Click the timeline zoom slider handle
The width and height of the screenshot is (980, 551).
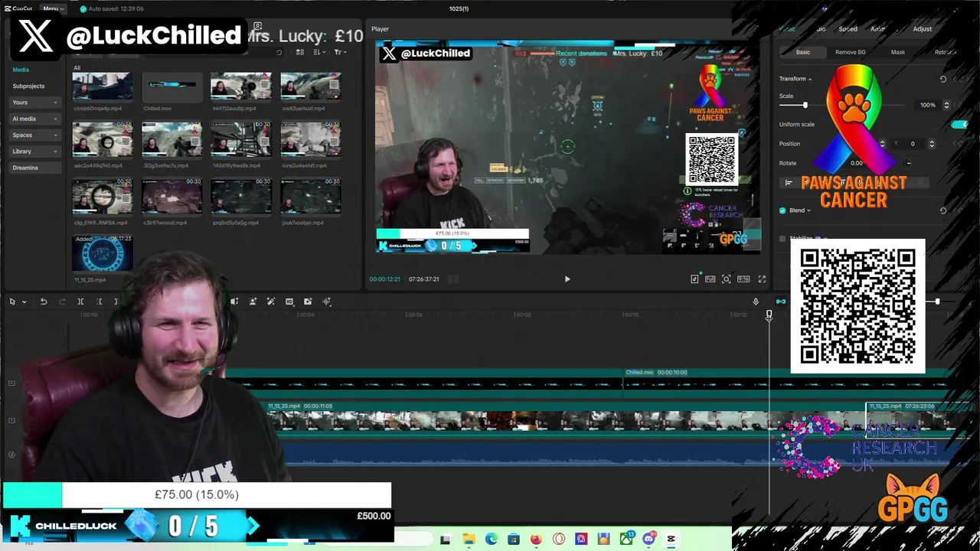pos(937,302)
